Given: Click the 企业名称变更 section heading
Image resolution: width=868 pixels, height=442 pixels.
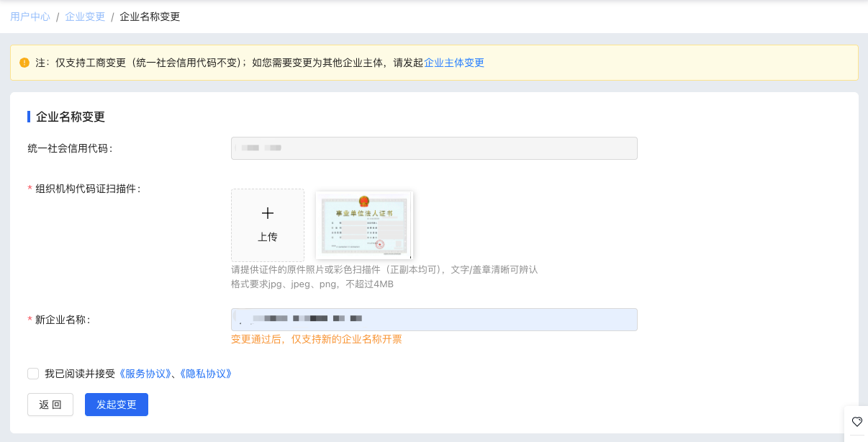Looking at the screenshot, I should click(x=70, y=116).
